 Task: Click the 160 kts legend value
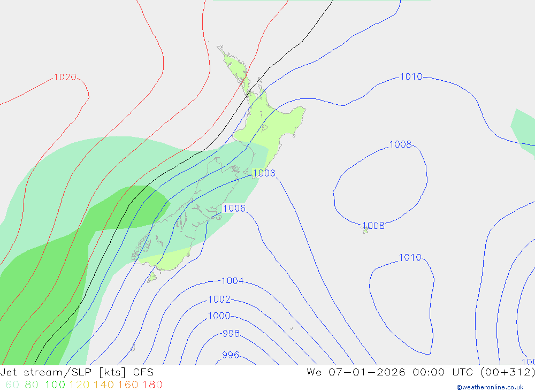coord(128,385)
